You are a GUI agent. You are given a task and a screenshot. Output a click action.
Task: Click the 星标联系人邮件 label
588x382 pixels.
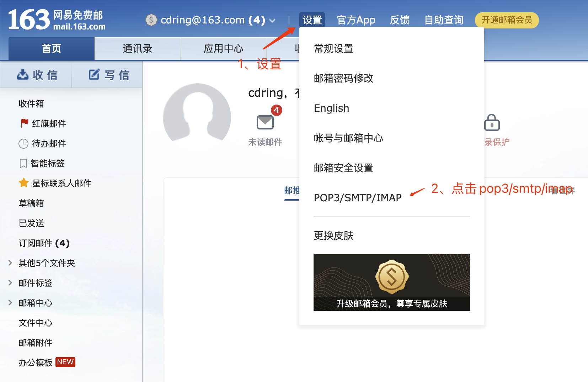tap(62, 183)
